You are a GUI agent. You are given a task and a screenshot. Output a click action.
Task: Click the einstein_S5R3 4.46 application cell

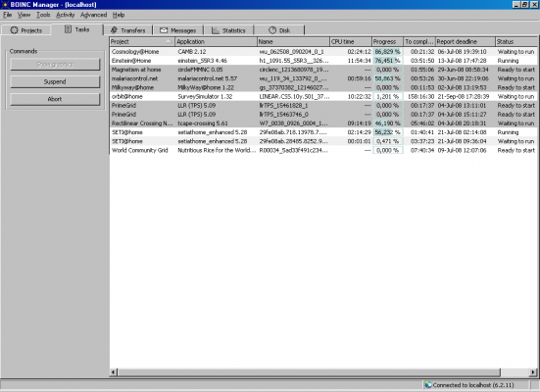(x=203, y=61)
